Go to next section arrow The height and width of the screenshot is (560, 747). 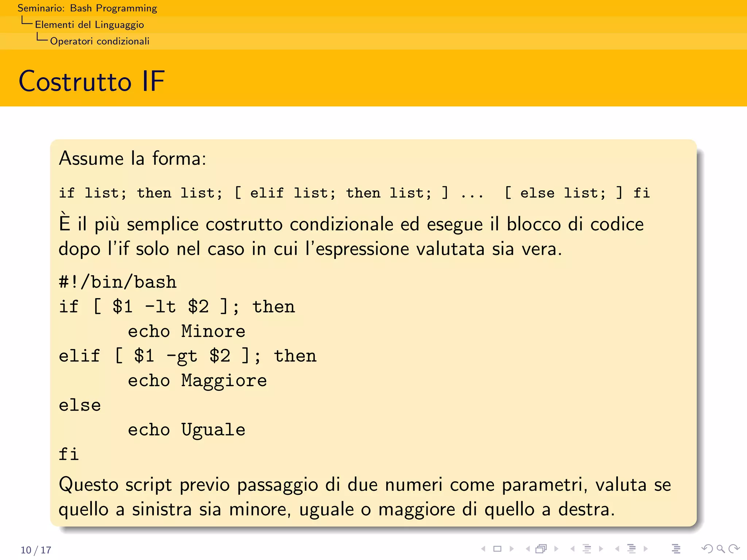[646, 549]
